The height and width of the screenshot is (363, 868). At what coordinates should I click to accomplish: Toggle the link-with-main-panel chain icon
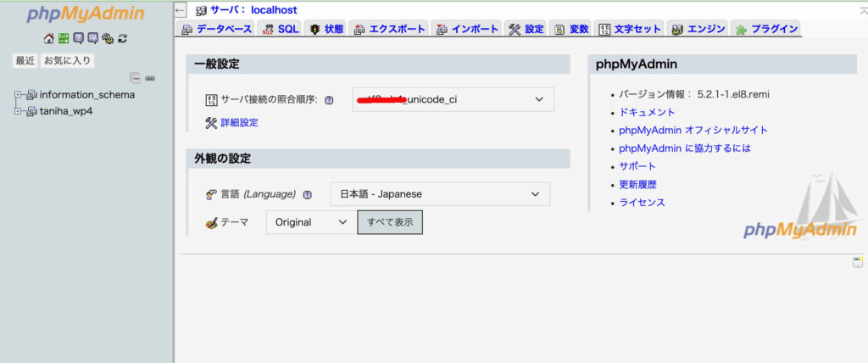point(149,78)
